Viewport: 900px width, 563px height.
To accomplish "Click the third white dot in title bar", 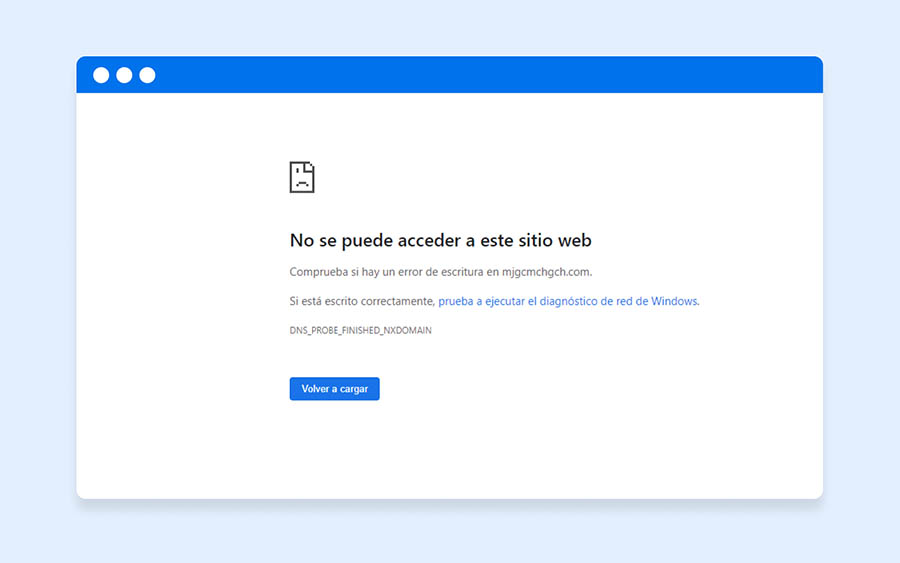I will pyautogui.click(x=147, y=75).
